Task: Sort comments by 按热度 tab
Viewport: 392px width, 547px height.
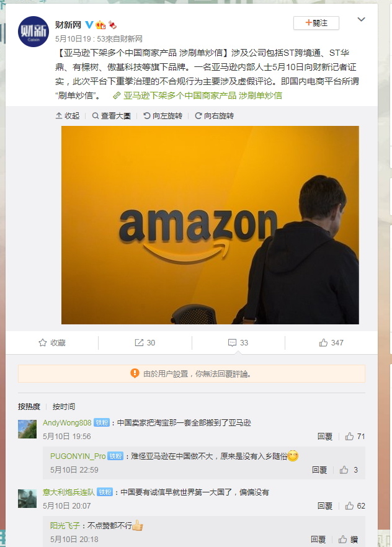Action: tap(29, 406)
